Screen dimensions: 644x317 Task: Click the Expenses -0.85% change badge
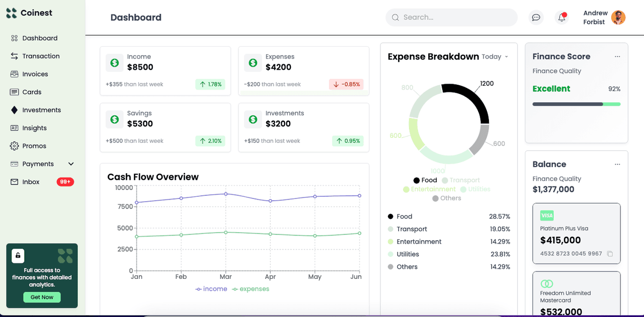coord(346,84)
